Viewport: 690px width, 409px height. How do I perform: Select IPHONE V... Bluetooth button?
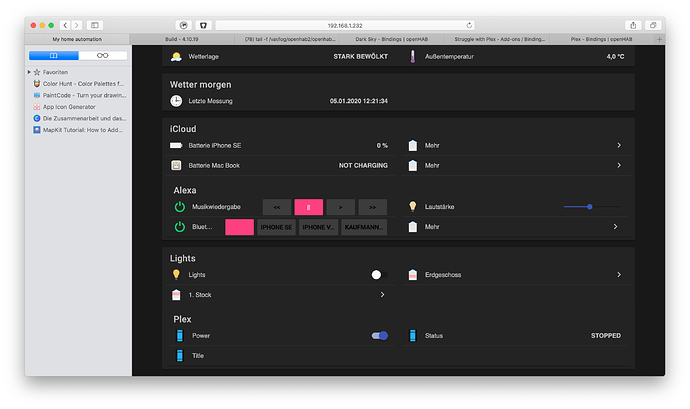[x=318, y=227]
